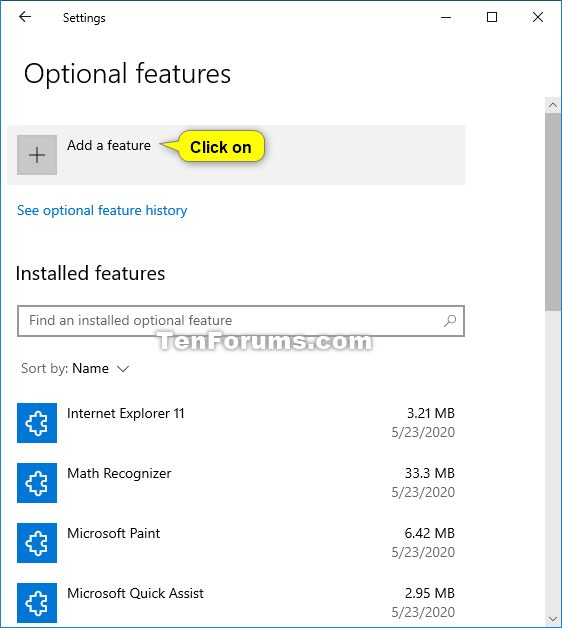
Task: Close the Settings window
Action: tap(538, 17)
